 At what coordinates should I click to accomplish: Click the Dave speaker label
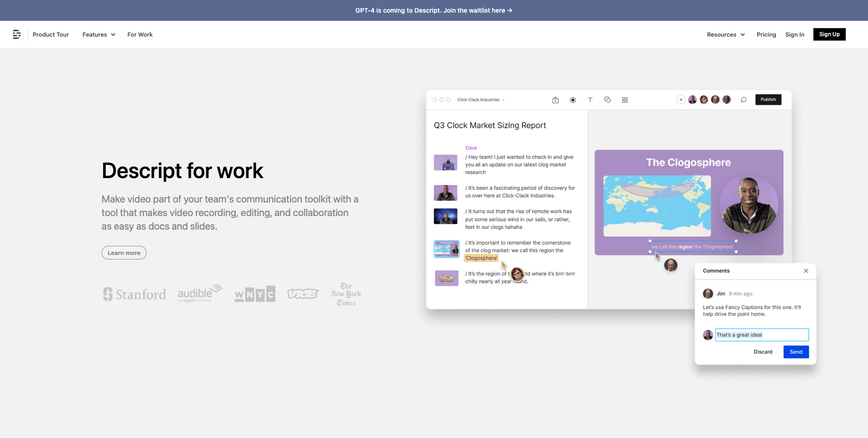pos(471,148)
